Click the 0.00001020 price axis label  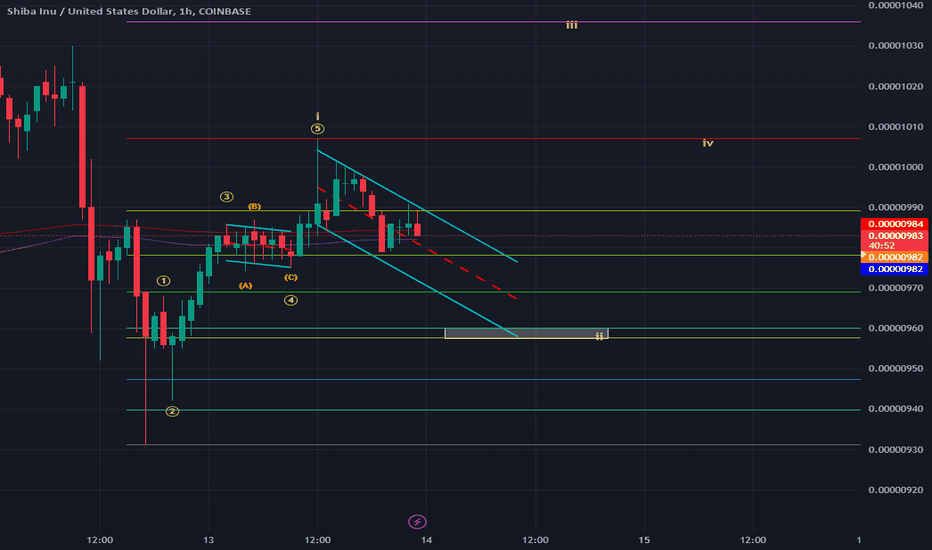pyautogui.click(x=896, y=86)
